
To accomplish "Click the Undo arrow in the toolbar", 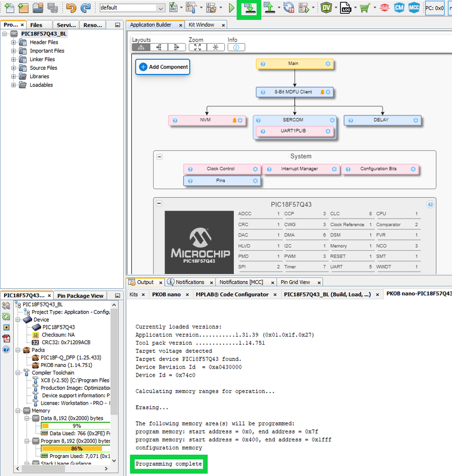I will point(71,8).
